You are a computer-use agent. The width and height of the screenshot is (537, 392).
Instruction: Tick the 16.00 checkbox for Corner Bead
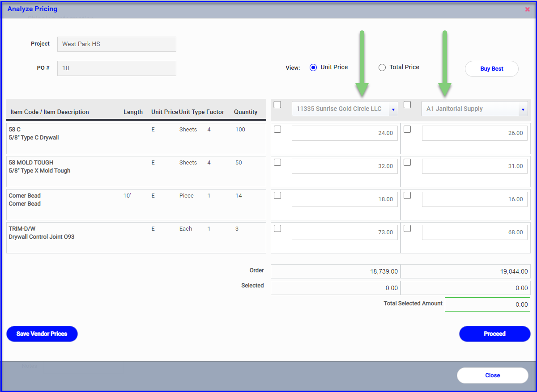point(407,195)
